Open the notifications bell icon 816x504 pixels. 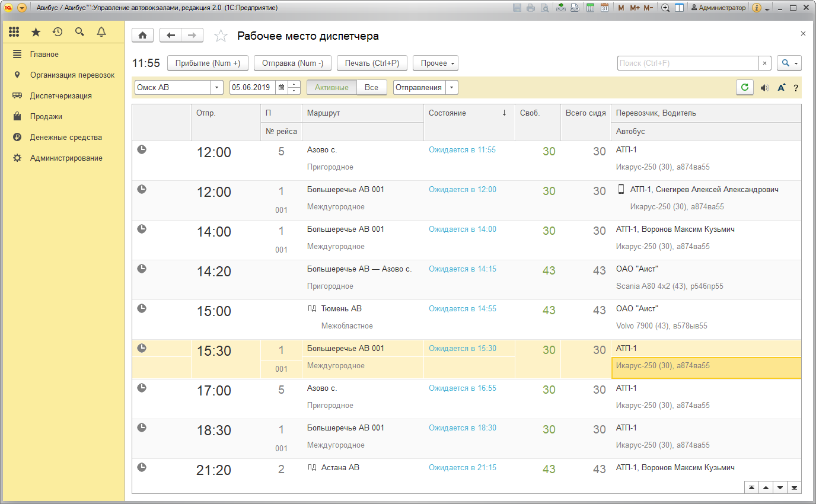tap(101, 32)
